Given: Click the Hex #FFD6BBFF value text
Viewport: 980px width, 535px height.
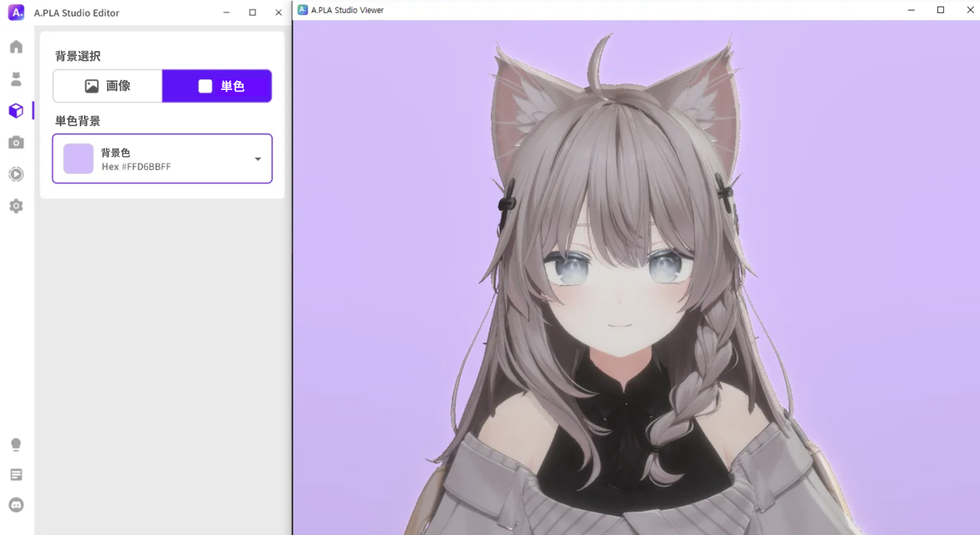Looking at the screenshot, I should coord(136,167).
